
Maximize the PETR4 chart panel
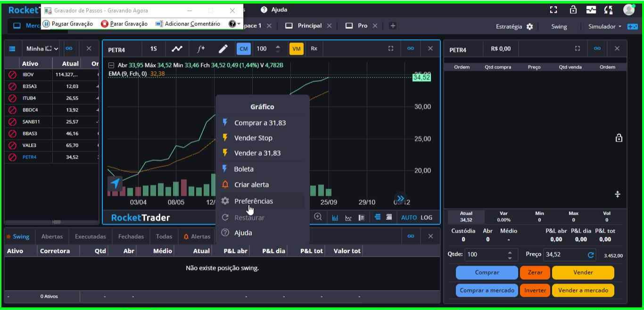391,49
